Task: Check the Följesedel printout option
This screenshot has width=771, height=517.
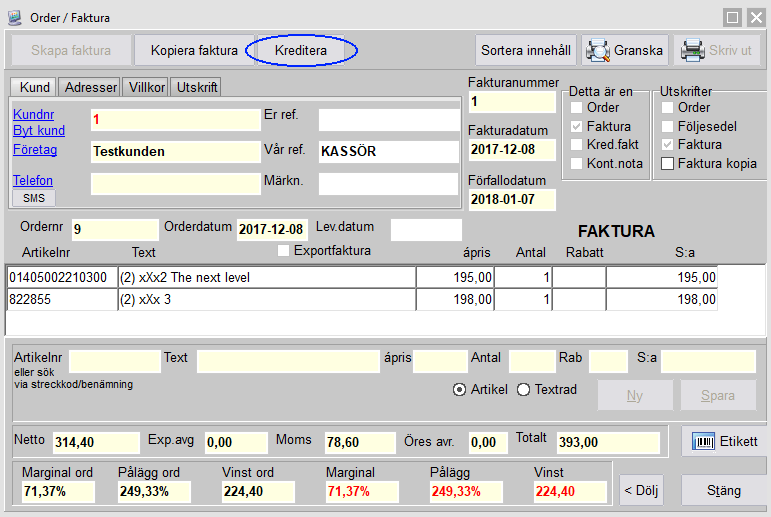Action: [x=667, y=126]
